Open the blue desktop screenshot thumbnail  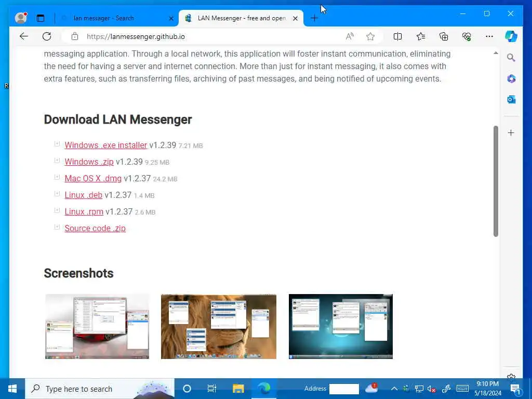pos(341,326)
